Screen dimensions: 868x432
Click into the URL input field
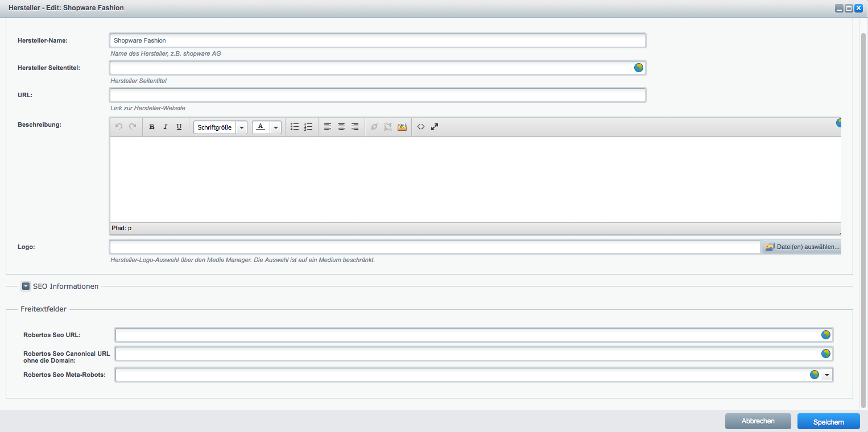[x=378, y=95]
